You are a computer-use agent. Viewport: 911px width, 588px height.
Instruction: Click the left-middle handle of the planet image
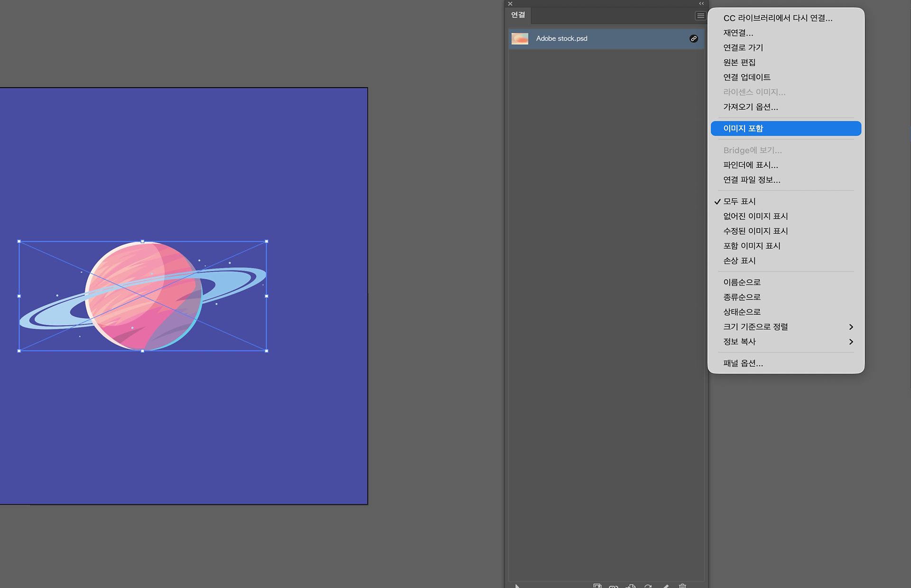[19, 296]
